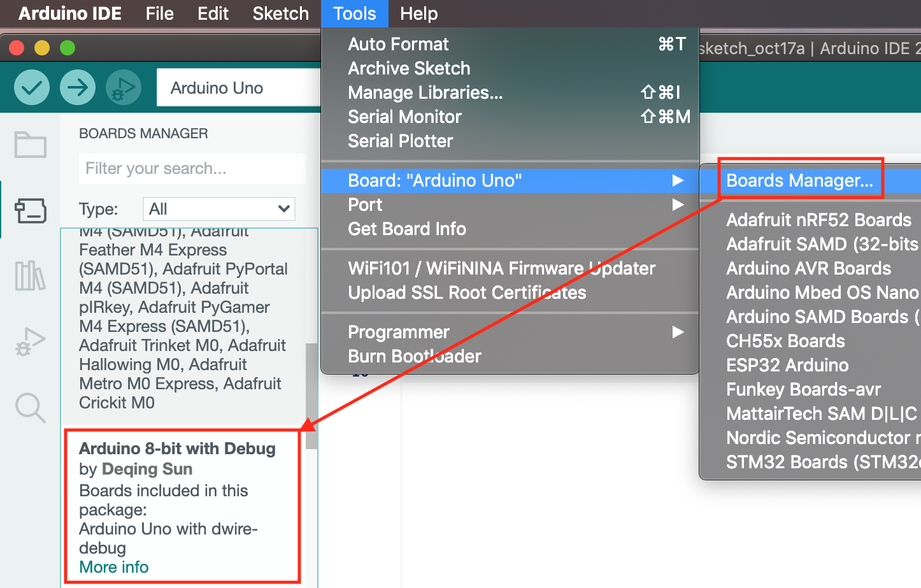Viewport: 921px width, 588px height.
Task: Click the yellow minimize window button
Action: 42,48
